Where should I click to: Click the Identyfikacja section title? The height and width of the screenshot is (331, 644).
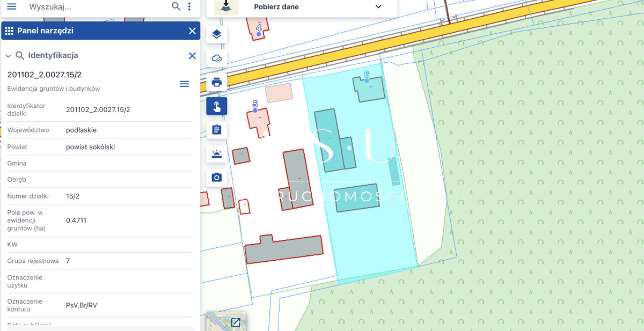(x=53, y=55)
